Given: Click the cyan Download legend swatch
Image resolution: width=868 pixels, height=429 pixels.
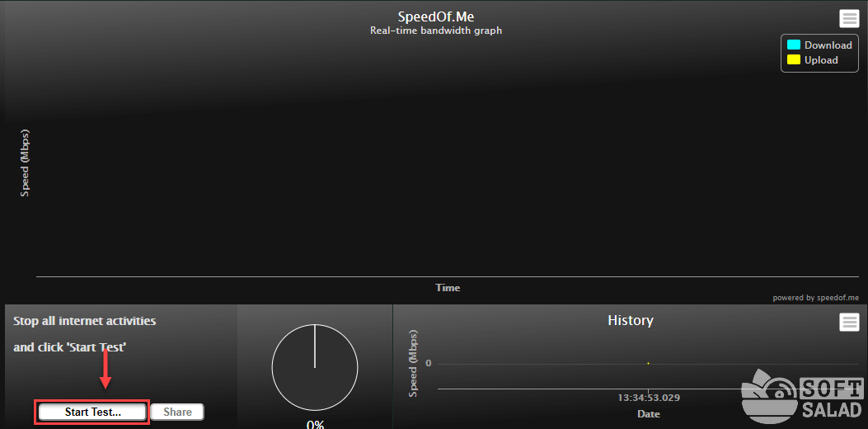Looking at the screenshot, I should point(794,45).
